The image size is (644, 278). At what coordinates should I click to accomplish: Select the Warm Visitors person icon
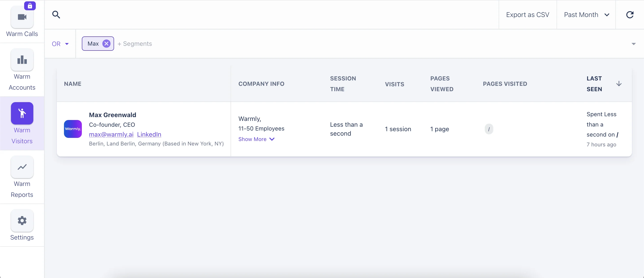click(x=22, y=113)
